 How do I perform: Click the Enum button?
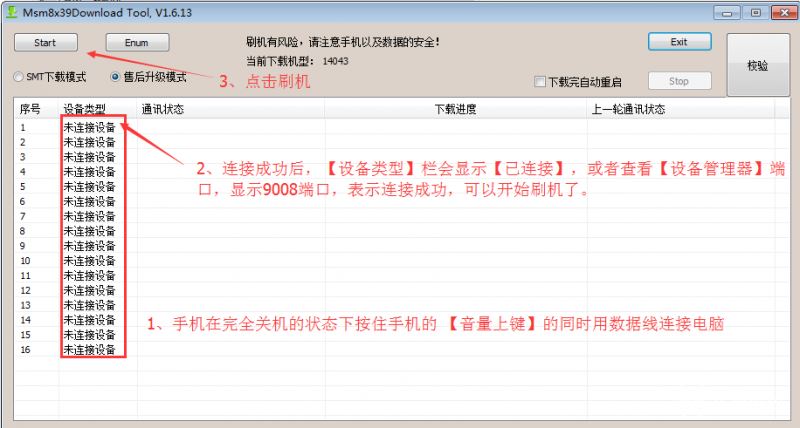[x=137, y=42]
